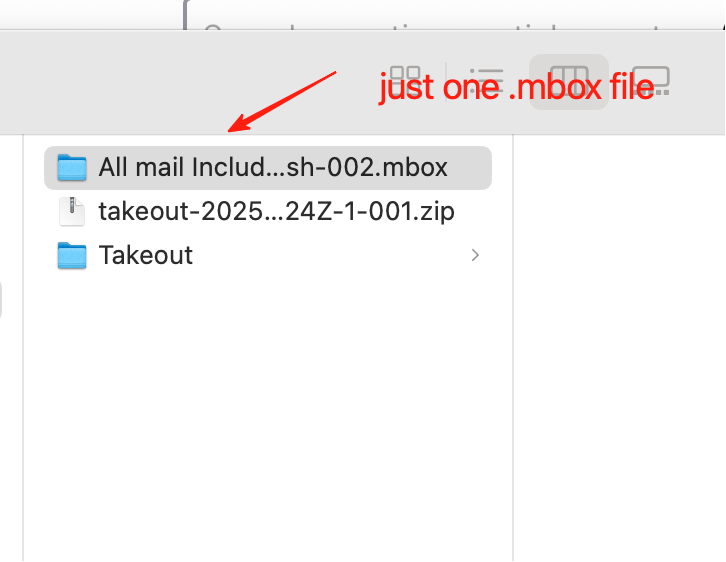Screen dimensions: 726x562
Task: Click the Takeout folder icon
Action: 72,255
